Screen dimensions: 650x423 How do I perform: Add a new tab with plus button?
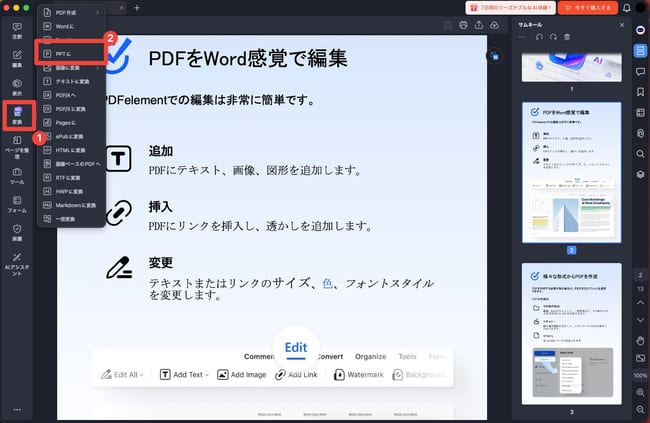[137, 8]
